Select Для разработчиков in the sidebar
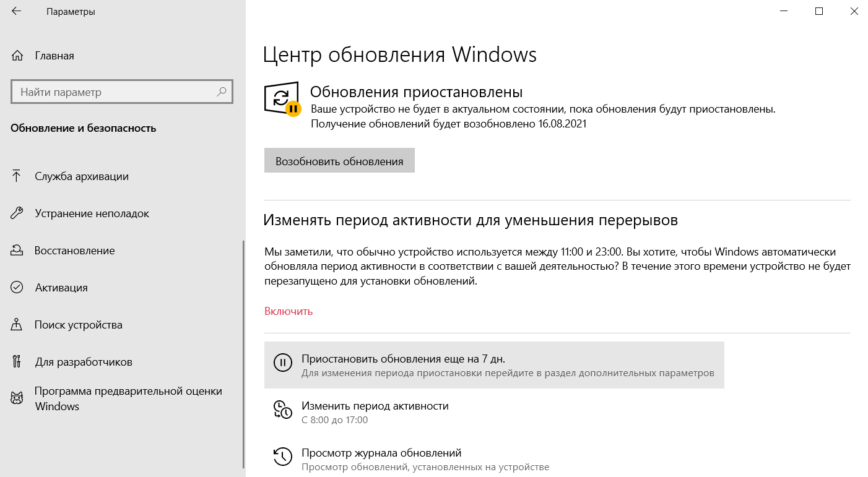868x477 pixels. pos(123,362)
